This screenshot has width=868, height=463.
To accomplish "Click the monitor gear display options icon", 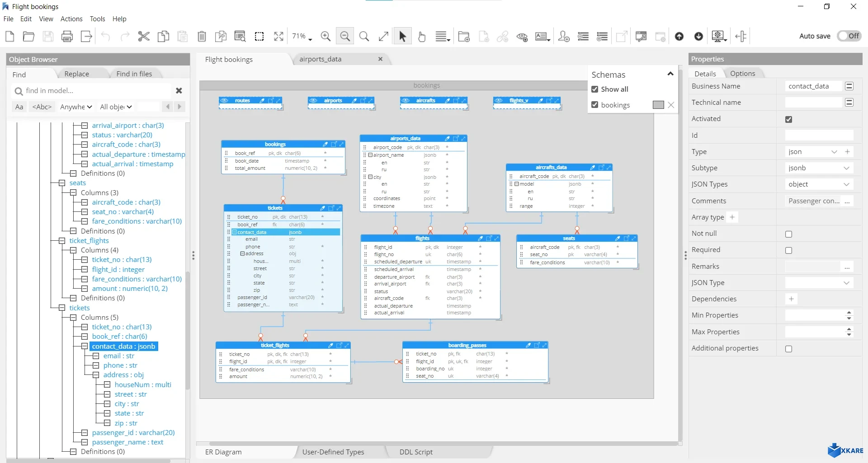I will pos(719,37).
